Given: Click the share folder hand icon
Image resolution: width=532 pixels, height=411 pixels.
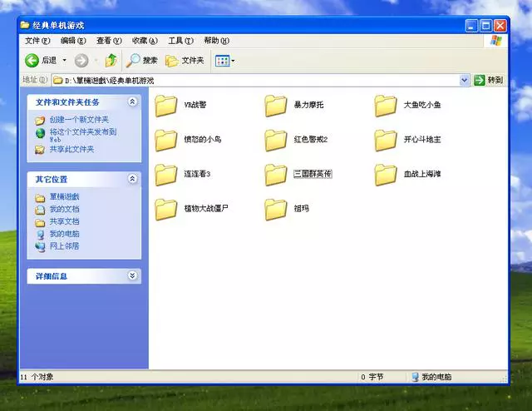Looking at the screenshot, I should pos(40,150).
